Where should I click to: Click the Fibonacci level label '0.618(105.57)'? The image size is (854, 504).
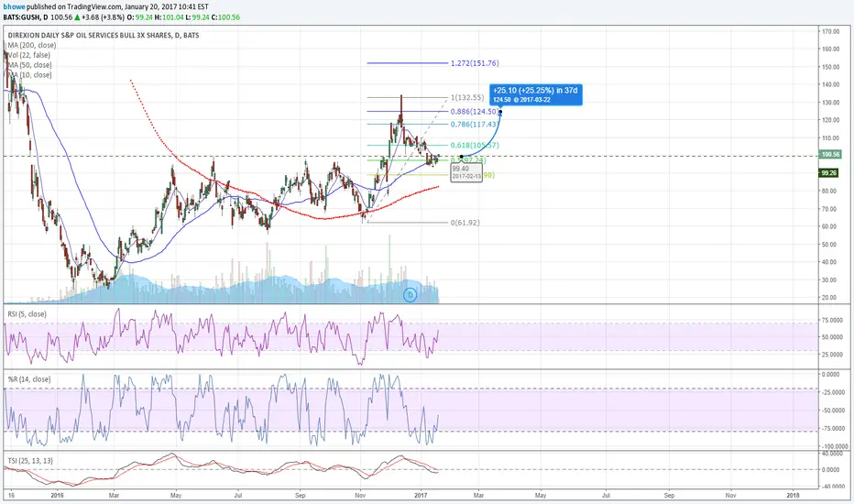click(475, 146)
